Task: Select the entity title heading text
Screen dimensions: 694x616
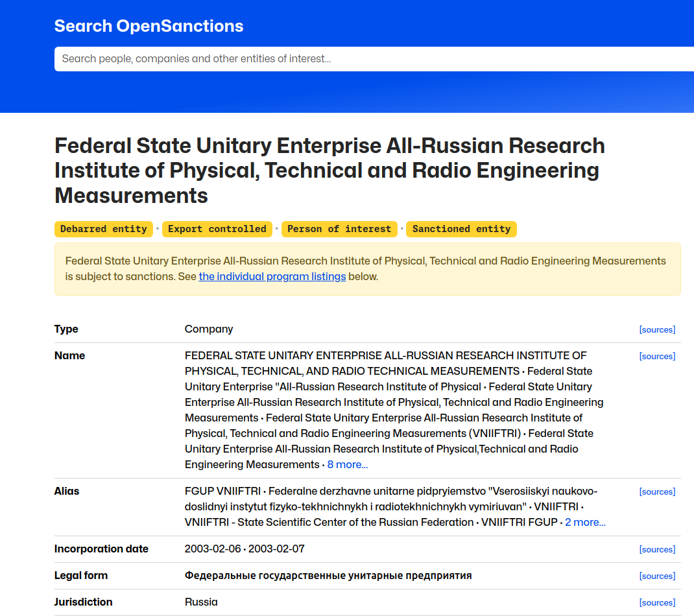Action: coord(329,171)
